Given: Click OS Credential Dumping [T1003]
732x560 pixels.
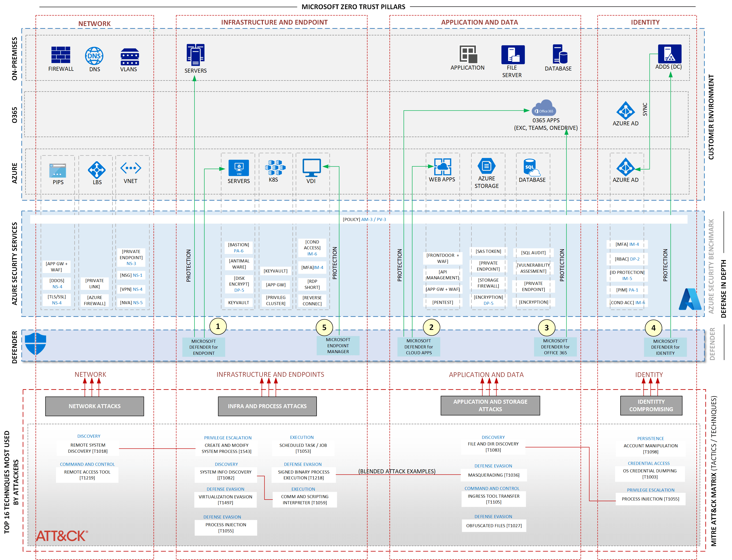Looking at the screenshot, I should (650, 474).
